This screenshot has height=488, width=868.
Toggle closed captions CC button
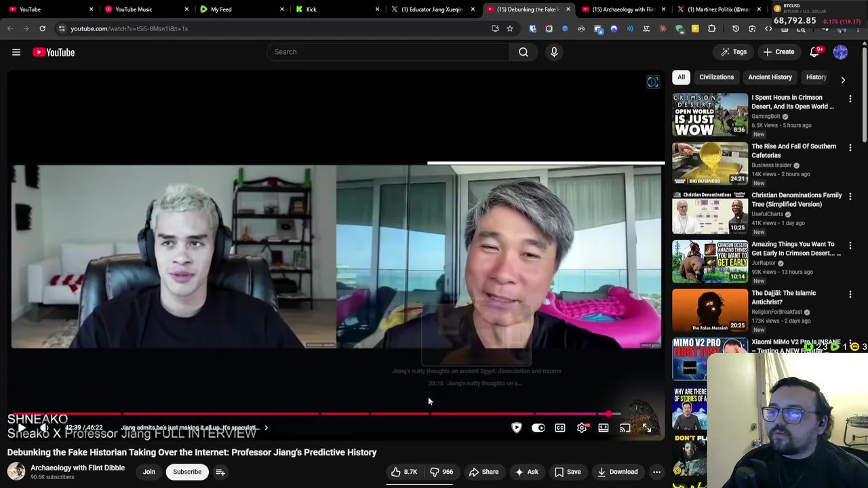[x=560, y=428]
